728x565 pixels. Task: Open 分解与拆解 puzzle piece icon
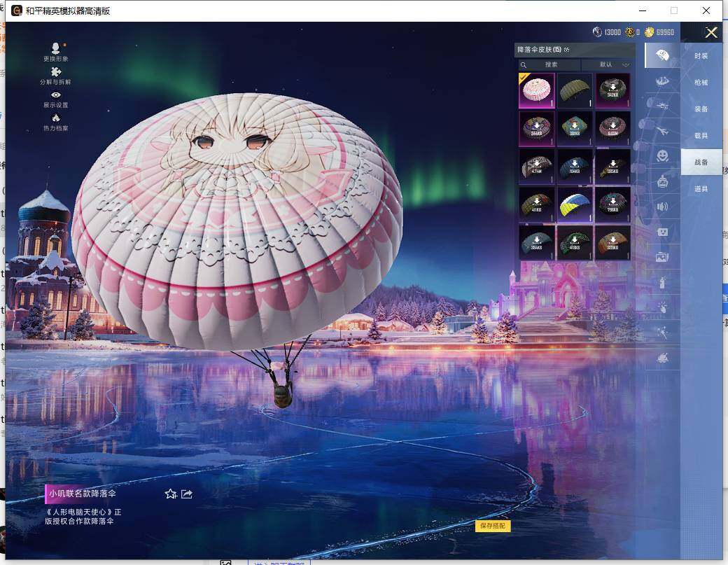56,72
